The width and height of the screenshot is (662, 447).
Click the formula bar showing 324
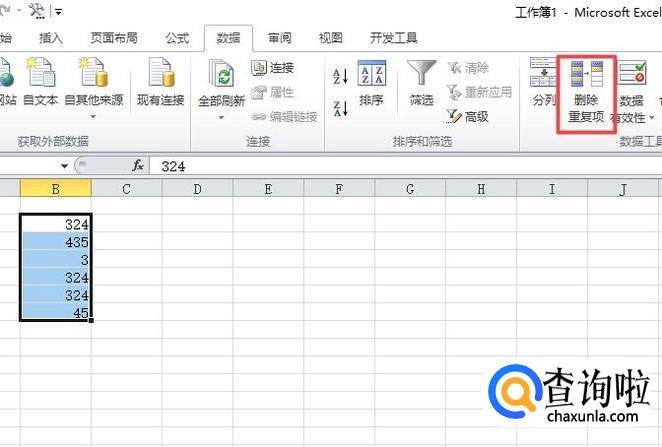(x=400, y=166)
